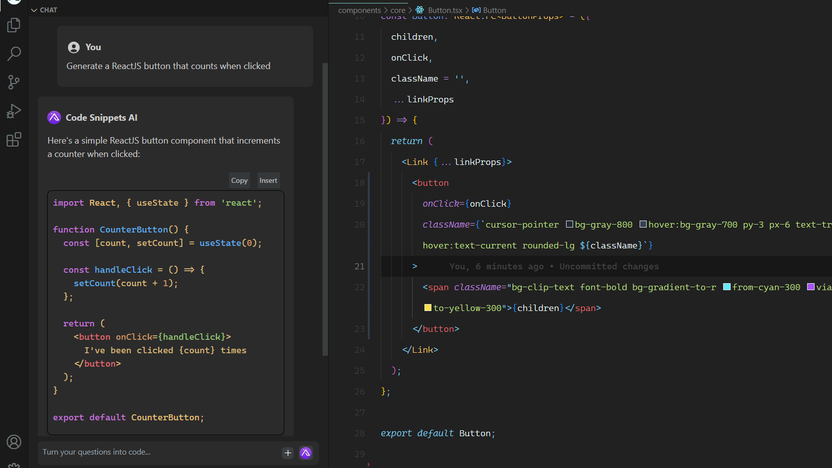
Task: Click the React file icon in breadcrumb
Action: pyautogui.click(x=420, y=10)
